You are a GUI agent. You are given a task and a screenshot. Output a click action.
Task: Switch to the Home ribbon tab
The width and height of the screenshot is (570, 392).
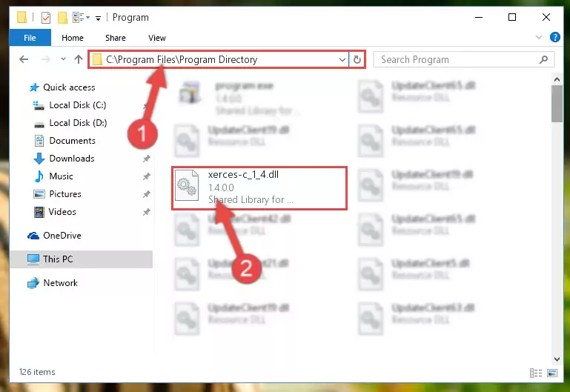(73, 38)
